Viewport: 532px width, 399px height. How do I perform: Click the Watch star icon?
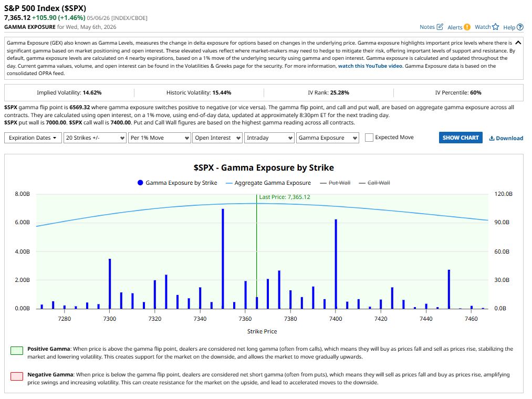[496, 27]
